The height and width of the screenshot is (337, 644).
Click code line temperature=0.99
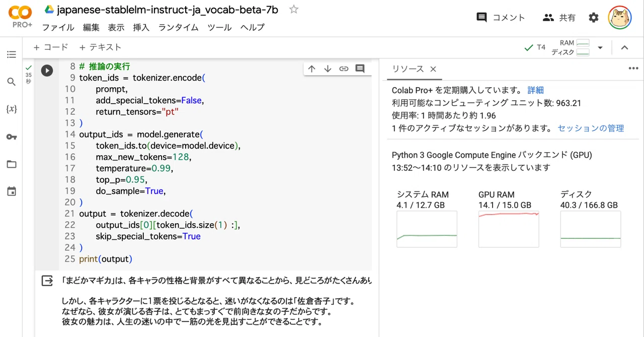click(x=134, y=168)
